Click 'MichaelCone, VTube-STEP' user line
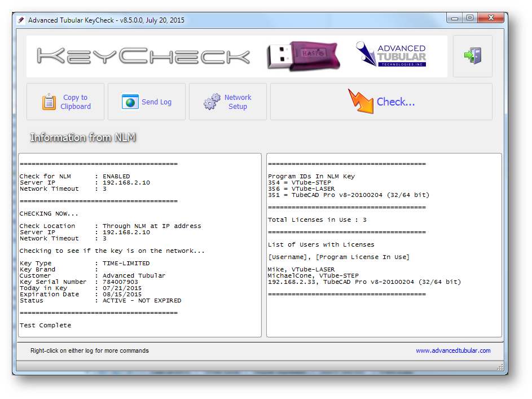This screenshot has width=532, height=399. (x=313, y=275)
